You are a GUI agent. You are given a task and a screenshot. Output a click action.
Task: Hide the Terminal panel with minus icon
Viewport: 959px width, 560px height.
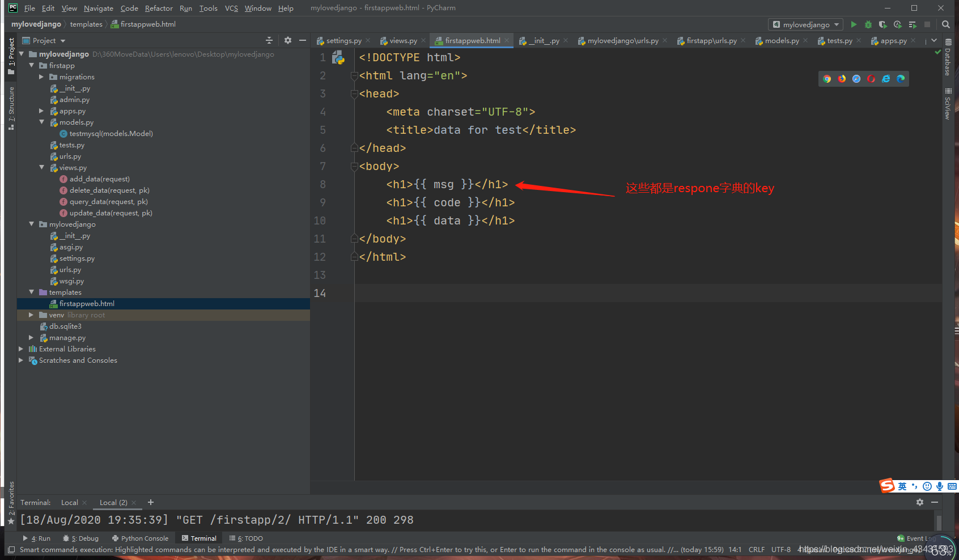point(935,502)
